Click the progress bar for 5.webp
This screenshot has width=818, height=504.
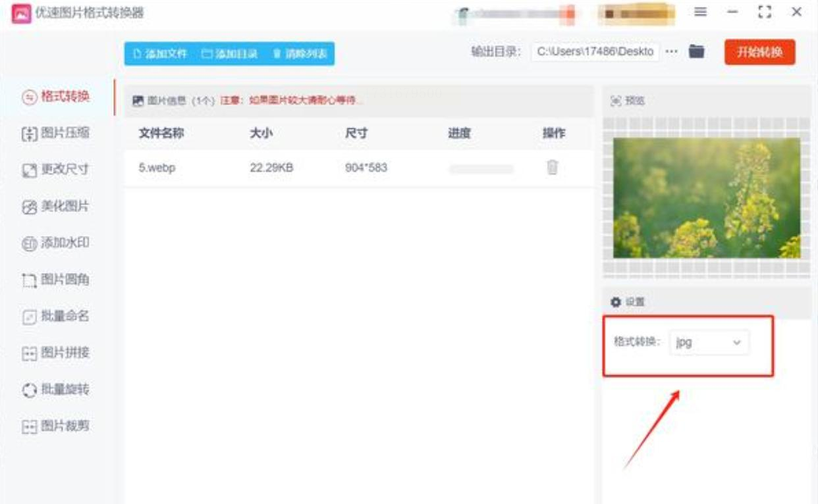tap(481, 170)
